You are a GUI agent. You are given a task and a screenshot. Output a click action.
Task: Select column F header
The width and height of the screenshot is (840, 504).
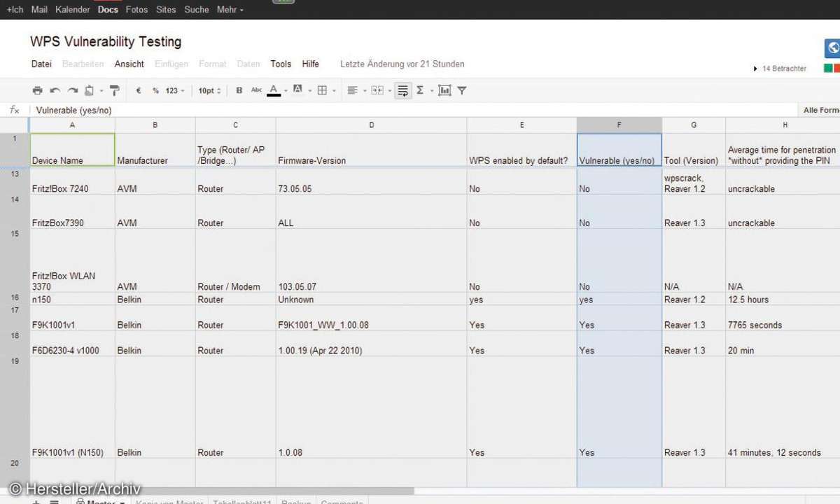(x=619, y=125)
